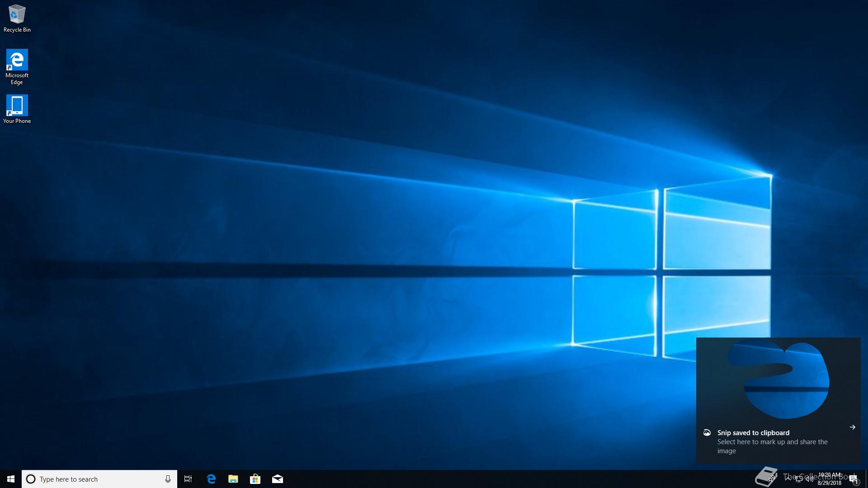The height and width of the screenshot is (488, 868).
Task: Activate the microphone voice search icon
Action: (x=168, y=479)
